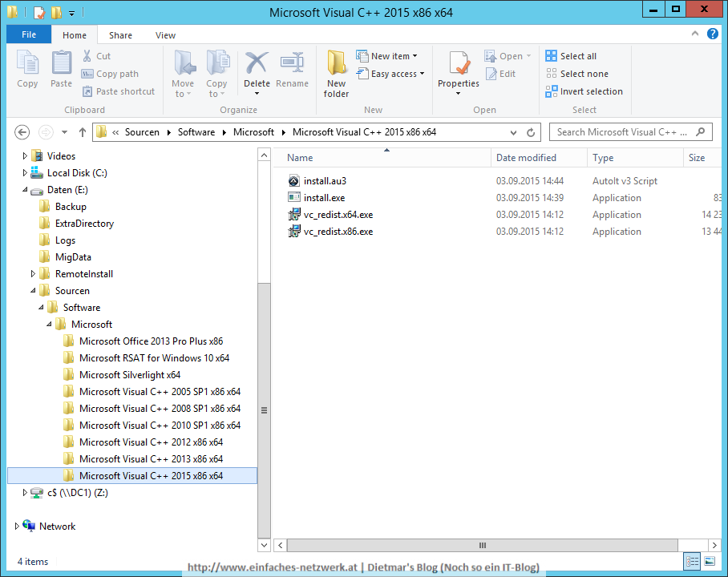
Task: Open Explorer Help question mark
Action: (x=712, y=34)
